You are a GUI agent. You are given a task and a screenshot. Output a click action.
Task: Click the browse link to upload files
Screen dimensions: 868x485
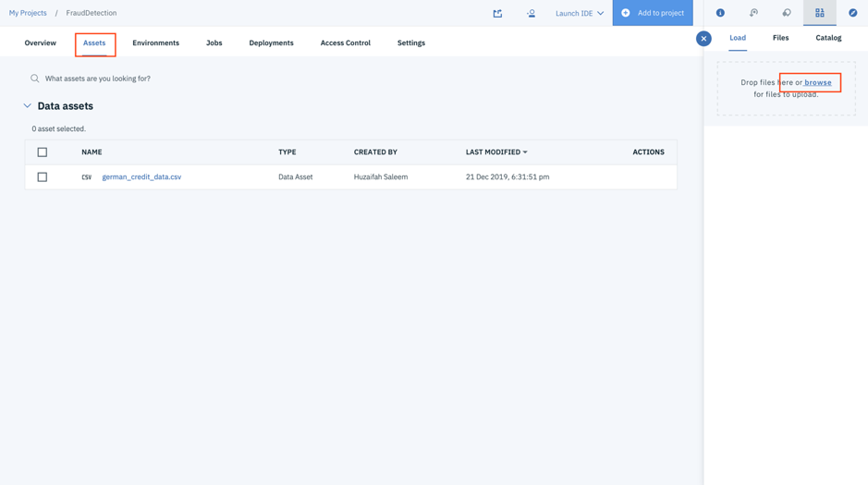click(817, 82)
